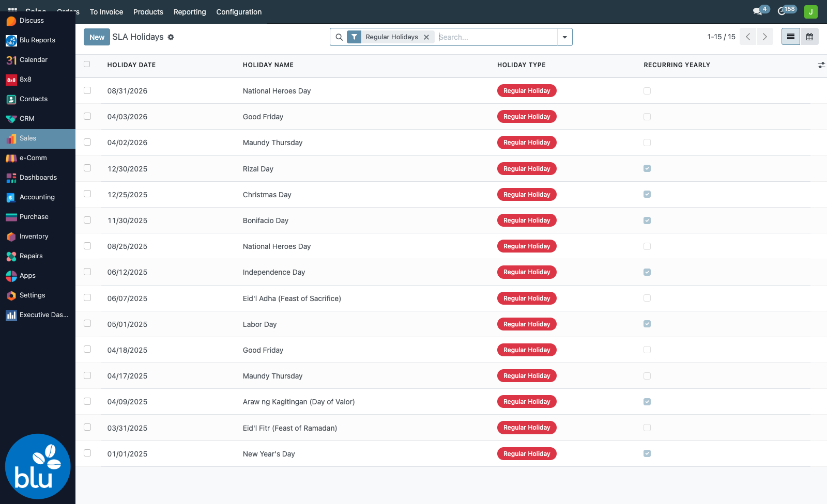Viewport: 827px width, 504px height.
Task: Select all rows with header checkbox
Action: 87,65
